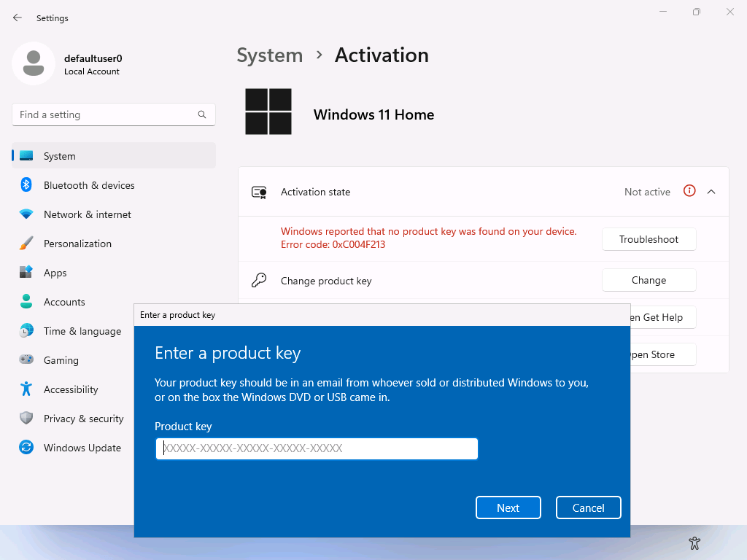The width and height of the screenshot is (747, 560).
Task: Click the System breadcrumb link
Action: coord(270,55)
